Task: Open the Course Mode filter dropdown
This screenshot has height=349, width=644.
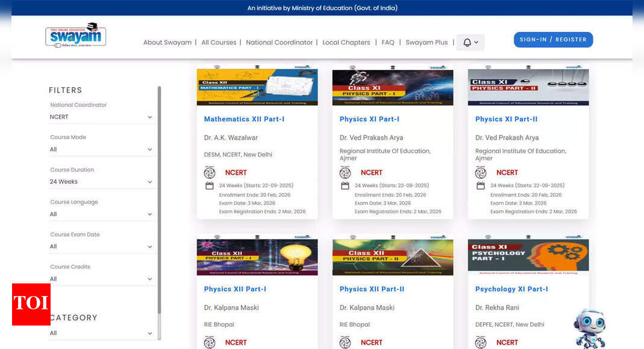Action: click(101, 149)
